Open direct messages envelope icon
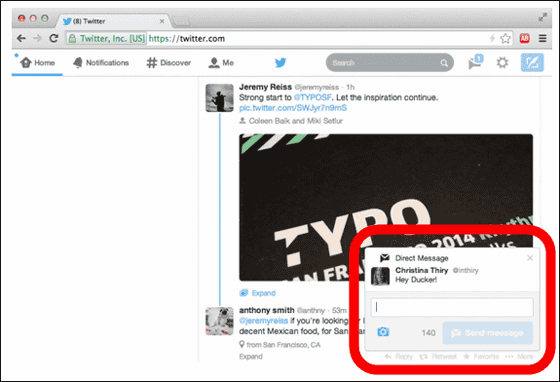This screenshot has width=560, height=382. tap(475, 62)
